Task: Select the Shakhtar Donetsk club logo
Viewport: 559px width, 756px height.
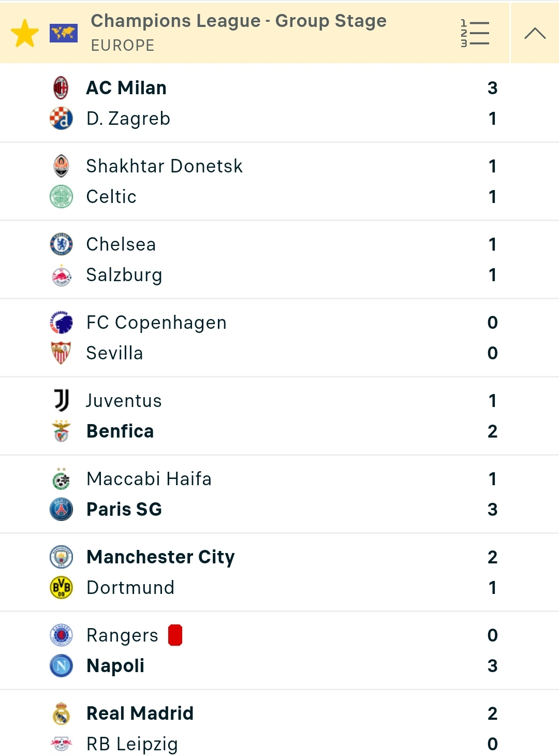Action: (x=61, y=166)
